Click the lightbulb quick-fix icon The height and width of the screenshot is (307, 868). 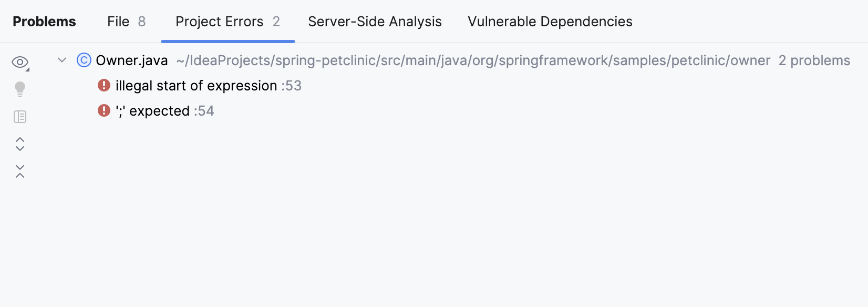(x=20, y=89)
